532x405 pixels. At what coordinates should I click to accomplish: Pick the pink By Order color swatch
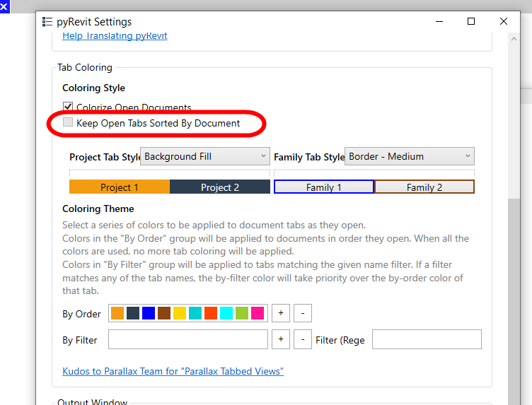pyautogui.click(x=258, y=313)
